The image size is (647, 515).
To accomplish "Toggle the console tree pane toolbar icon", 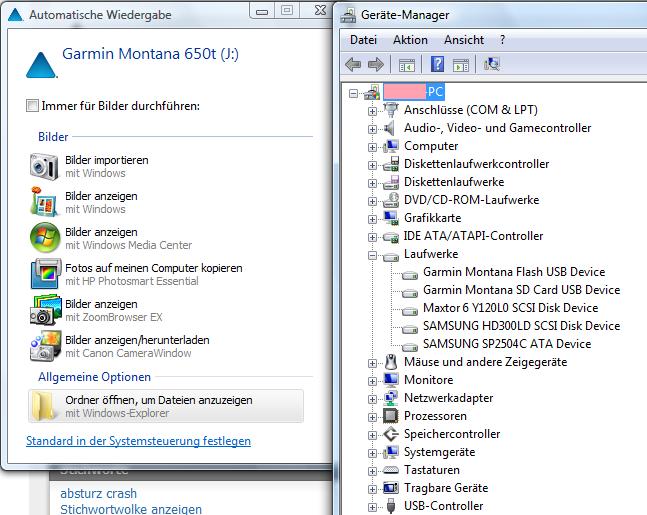I will (x=406, y=65).
